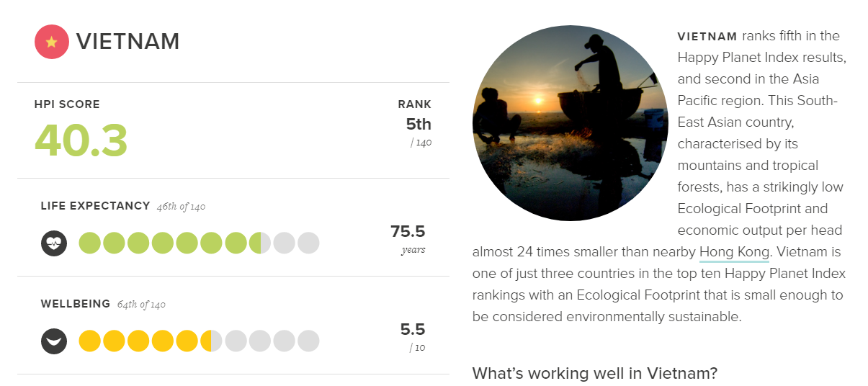868x386 pixels.
Task: Click the last gray life expectancy dot
Action: click(x=308, y=243)
